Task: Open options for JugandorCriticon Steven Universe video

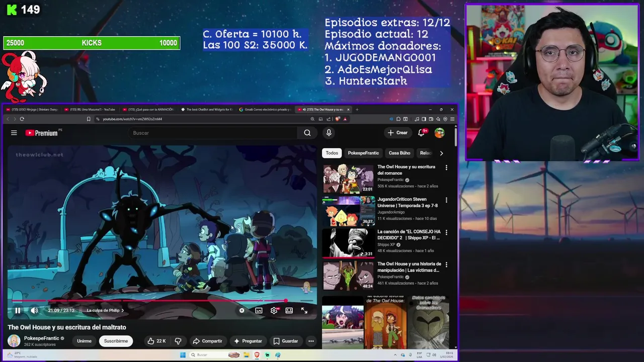Action: [x=446, y=200]
